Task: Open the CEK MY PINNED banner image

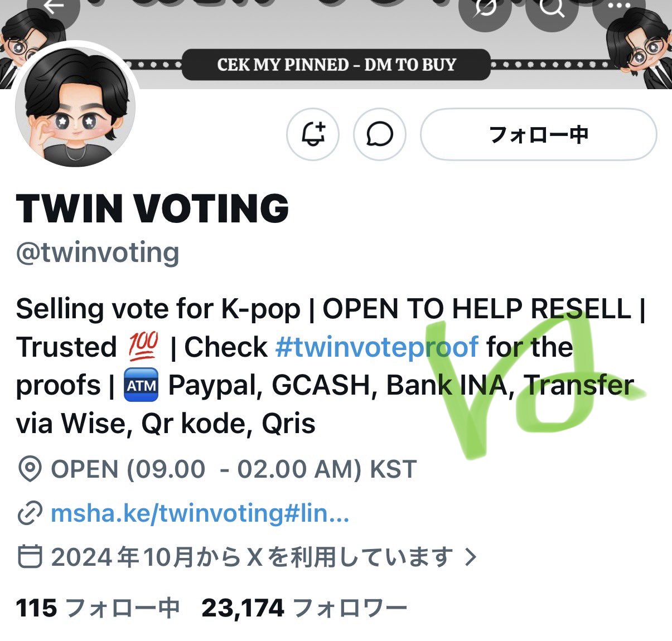Action: [336, 65]
